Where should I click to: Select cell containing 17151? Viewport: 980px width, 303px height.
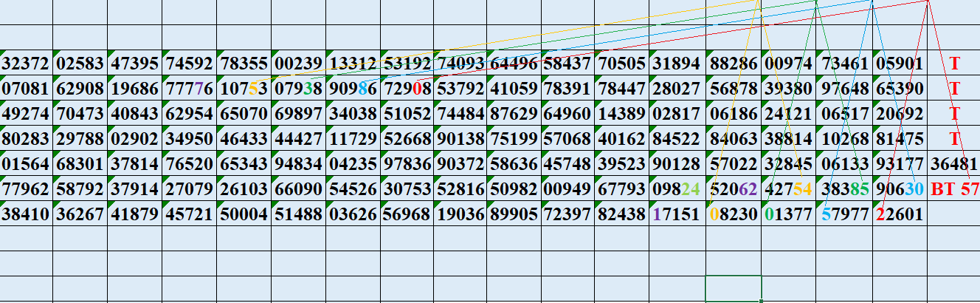(x=677, y=214)
